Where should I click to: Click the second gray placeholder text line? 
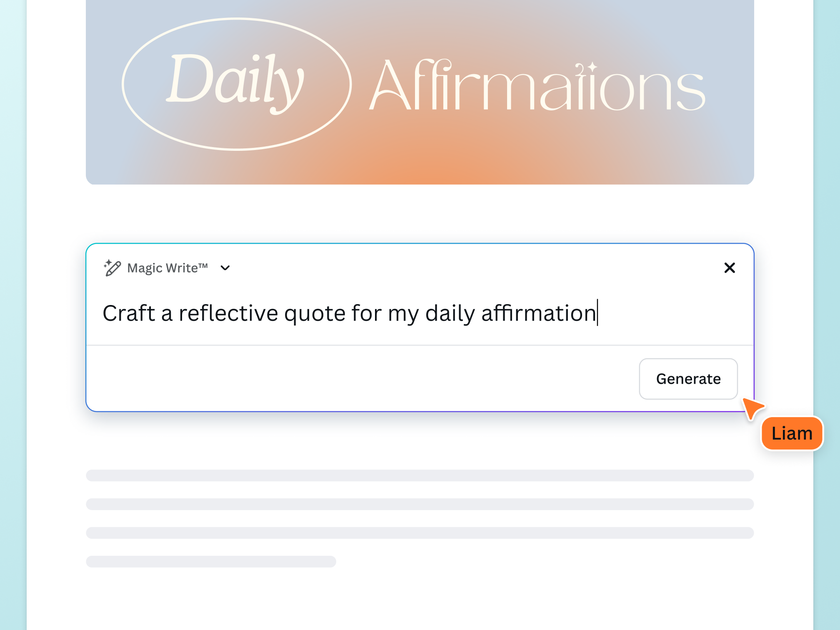click(420, 504)
